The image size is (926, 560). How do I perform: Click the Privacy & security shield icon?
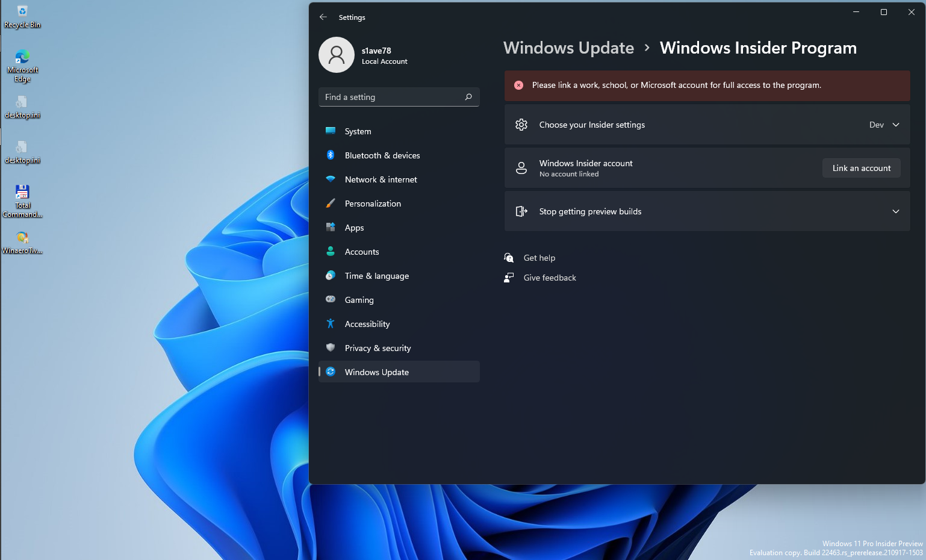pyautogui.click(x=331, y=347)
